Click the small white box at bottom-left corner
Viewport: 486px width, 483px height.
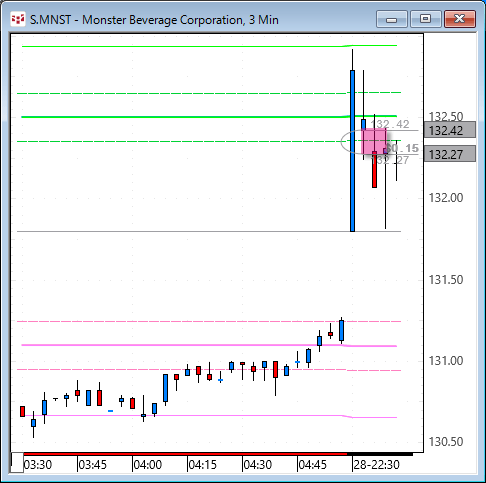(17, 463)
